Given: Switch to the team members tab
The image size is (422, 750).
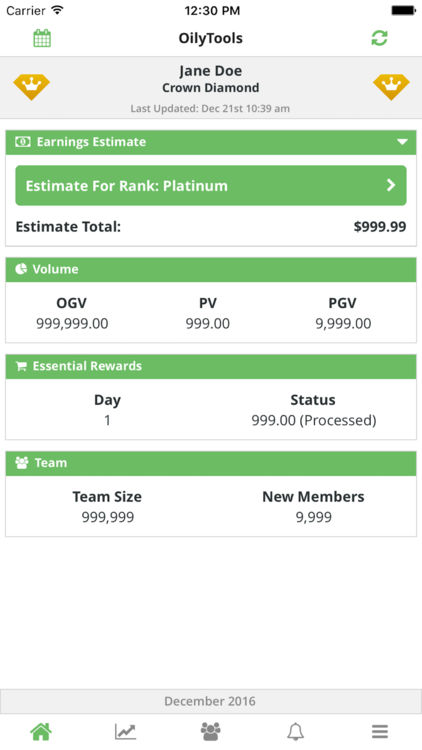Looking at the screenshot, I should [211, 731].
